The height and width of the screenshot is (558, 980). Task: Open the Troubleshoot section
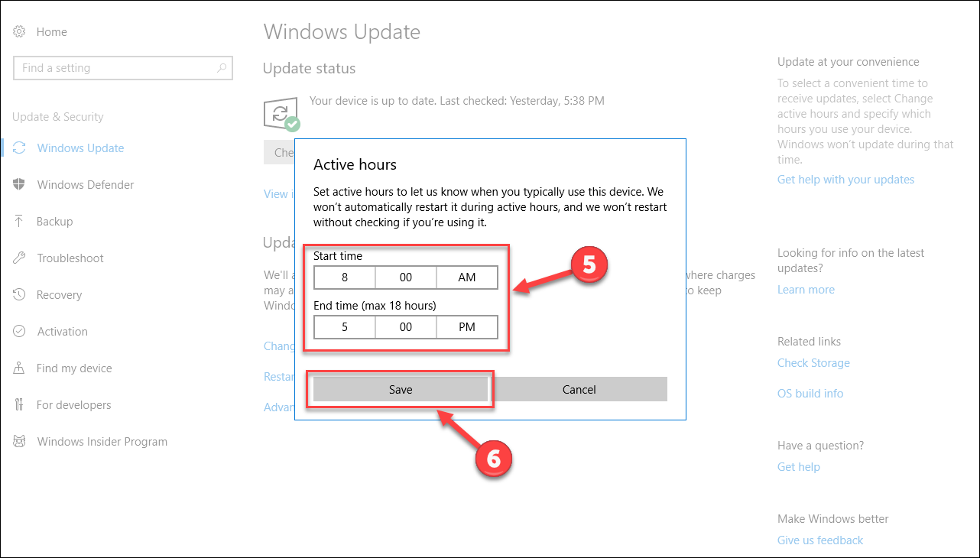click(x=70, y=258)
